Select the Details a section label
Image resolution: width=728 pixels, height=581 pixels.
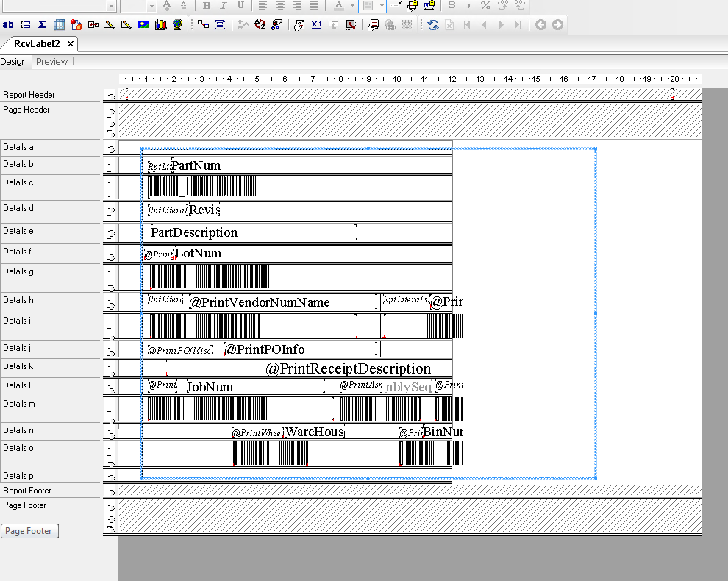pos(18,147)
